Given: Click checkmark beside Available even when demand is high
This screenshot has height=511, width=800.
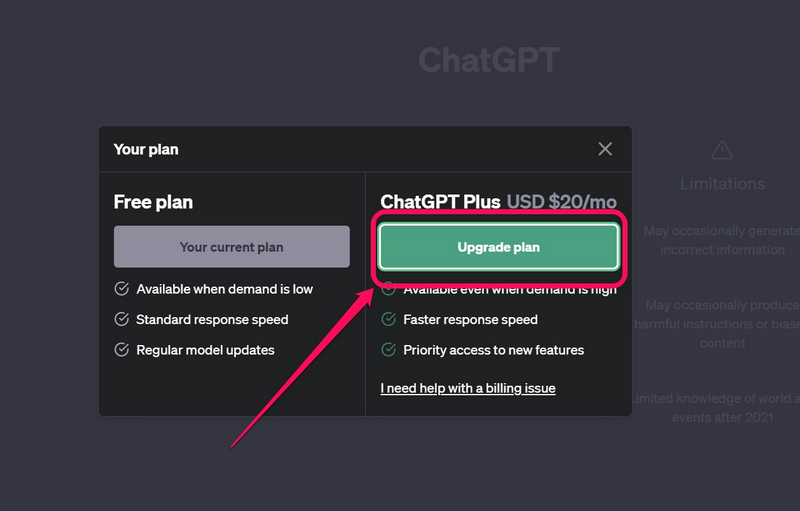Looking at the screenshot, I should click(389, 290).
